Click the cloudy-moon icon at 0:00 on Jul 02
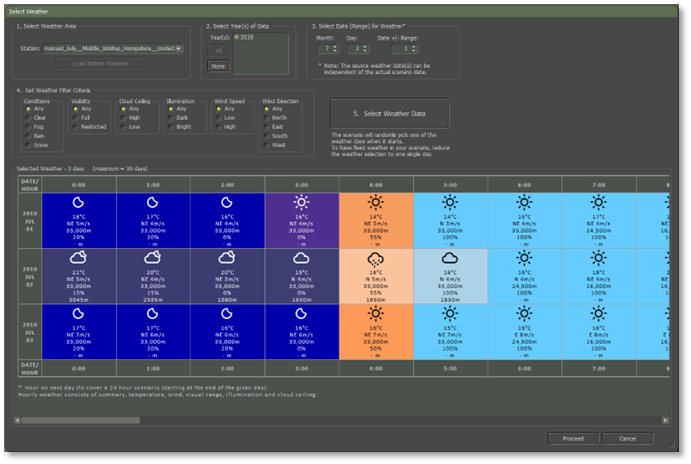Screen dimensions: 691x464 [77, 258]
